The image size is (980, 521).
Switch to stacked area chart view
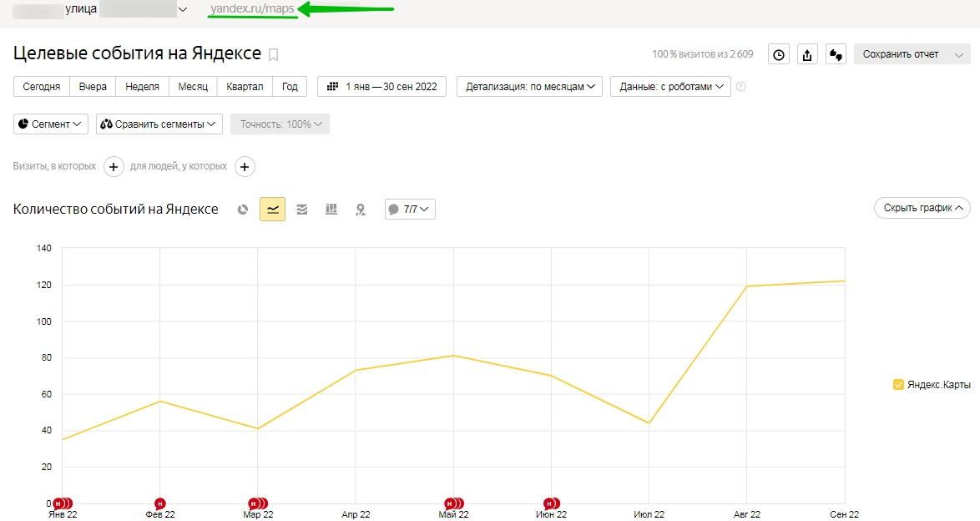(x=302, y=210)
